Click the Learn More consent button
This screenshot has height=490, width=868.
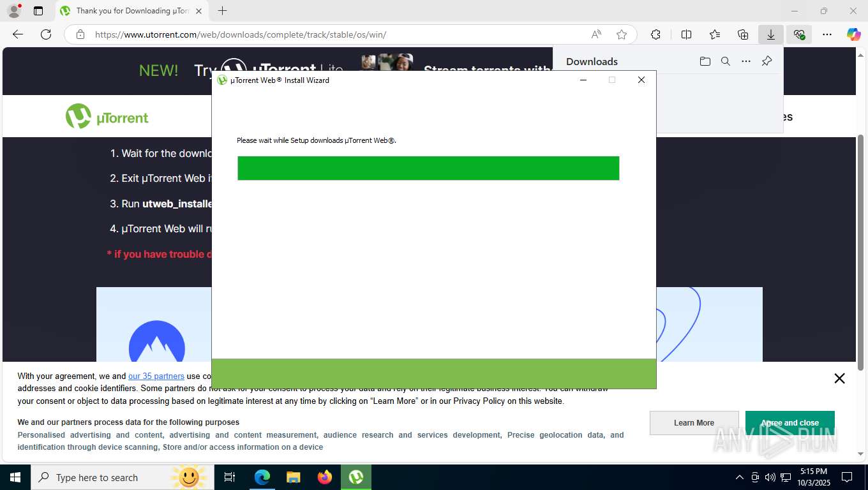pos(694,423)
